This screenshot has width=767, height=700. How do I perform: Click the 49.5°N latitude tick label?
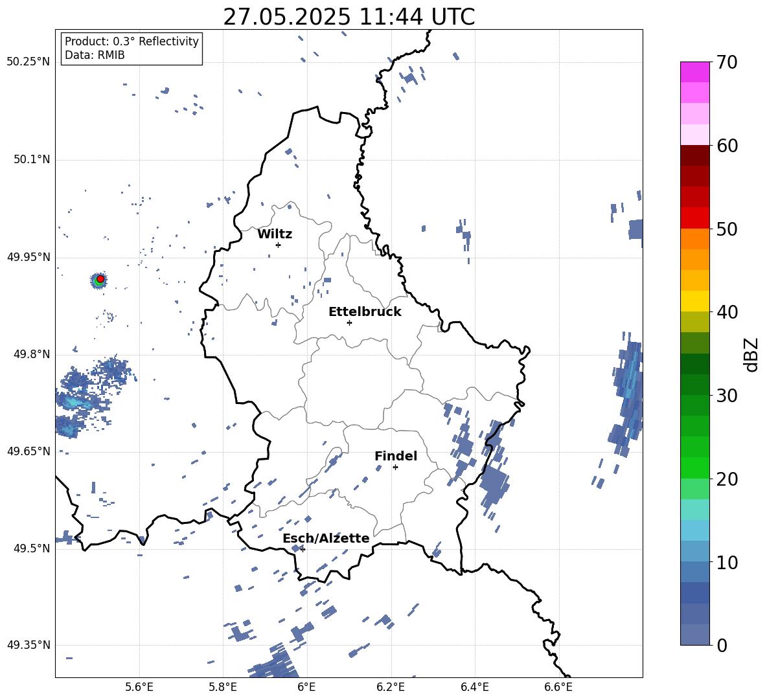click(32, 548)
